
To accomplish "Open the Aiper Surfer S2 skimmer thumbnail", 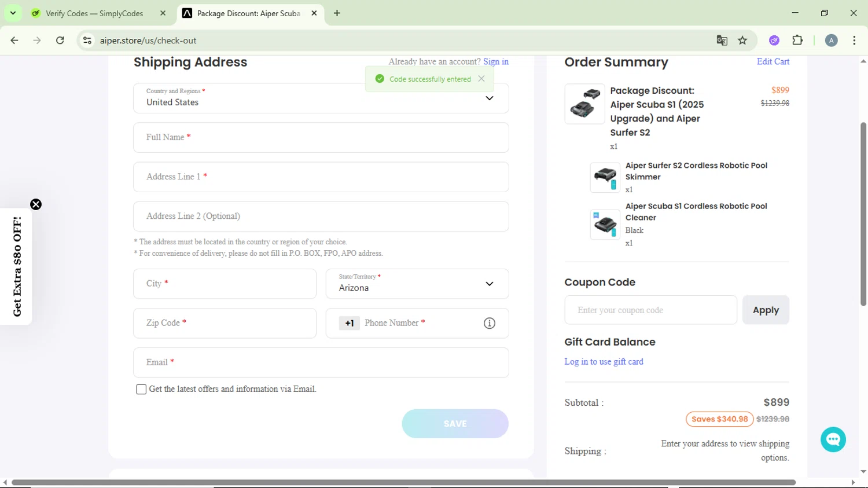I will [x=605, y=177].
